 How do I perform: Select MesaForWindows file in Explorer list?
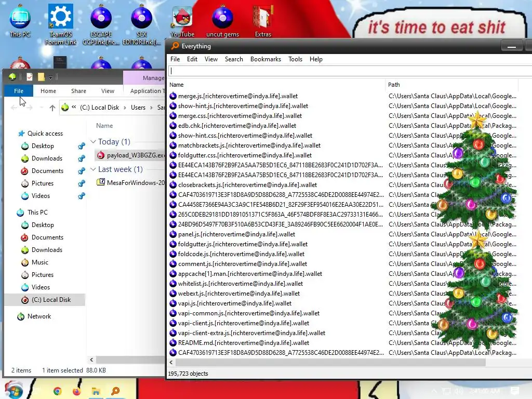coord(130,182)
